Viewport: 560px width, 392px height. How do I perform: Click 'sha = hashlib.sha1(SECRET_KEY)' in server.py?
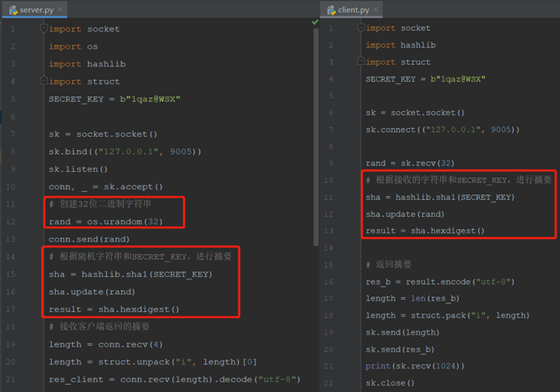click(130, 275)
